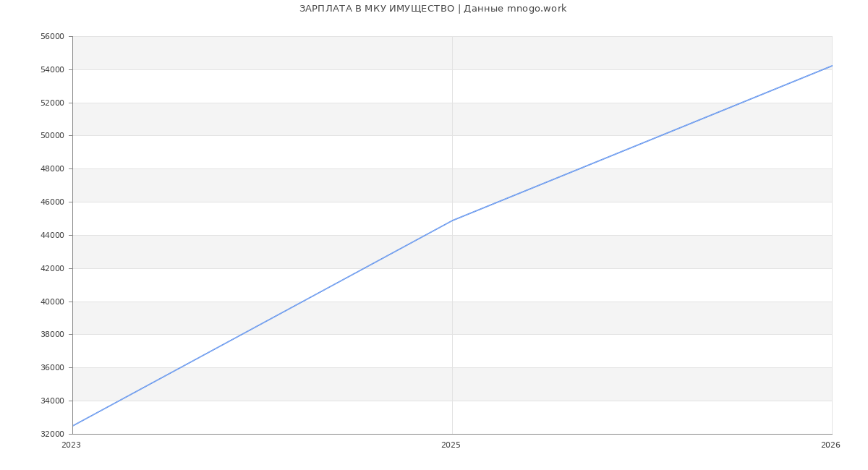Select the 2025 x-axis label
This screenshot has width=868, height=470.
click(x=451, y=445)
